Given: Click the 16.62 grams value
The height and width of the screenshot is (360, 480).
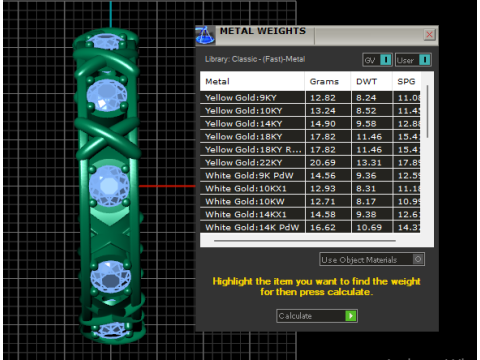Looking at the screenshot, I should pos(323,227).
